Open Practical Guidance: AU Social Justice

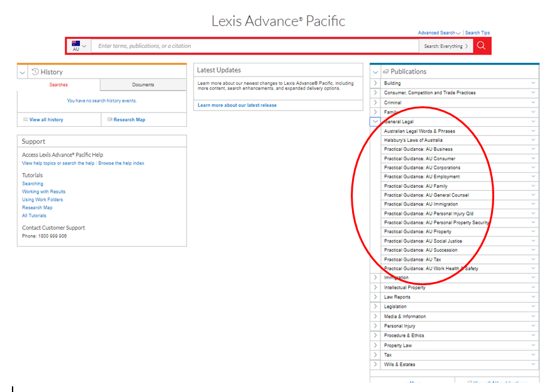click(x=423, y=241)
